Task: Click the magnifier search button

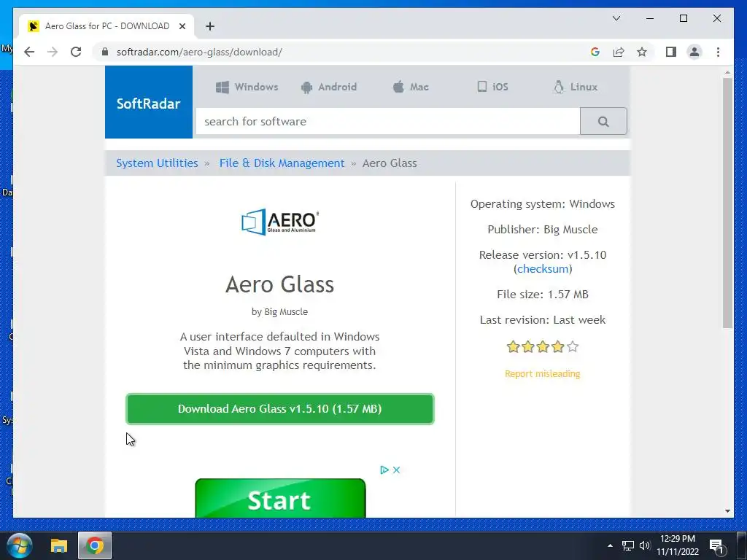Action: (x=603, y=122)
